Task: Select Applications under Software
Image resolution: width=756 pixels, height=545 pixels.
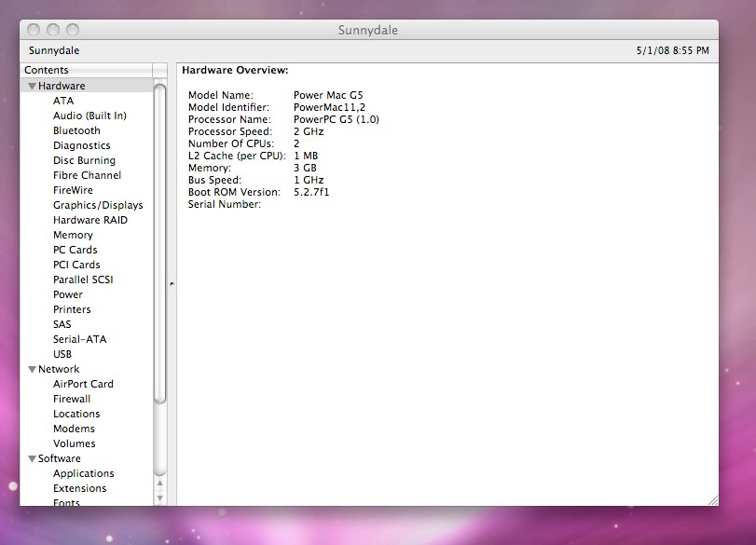Action: [83, 473]
